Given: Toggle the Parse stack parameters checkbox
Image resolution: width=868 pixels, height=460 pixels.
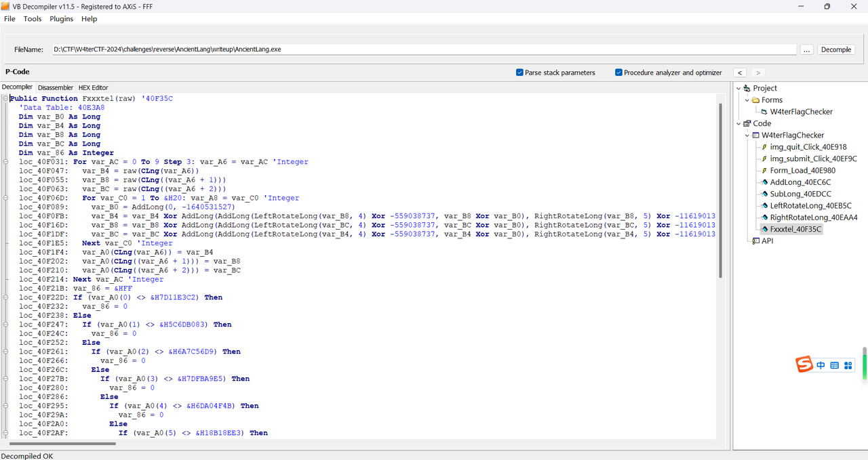Looking at the screenshot, I should pos(519,72).
